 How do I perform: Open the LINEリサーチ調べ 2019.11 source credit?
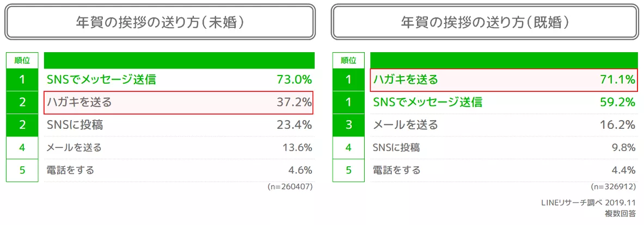tap(588, 203)
